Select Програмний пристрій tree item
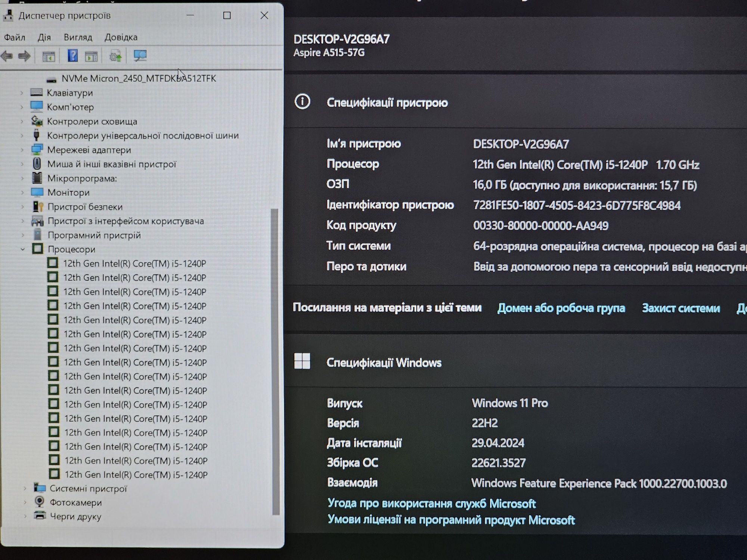 point(94,235)
